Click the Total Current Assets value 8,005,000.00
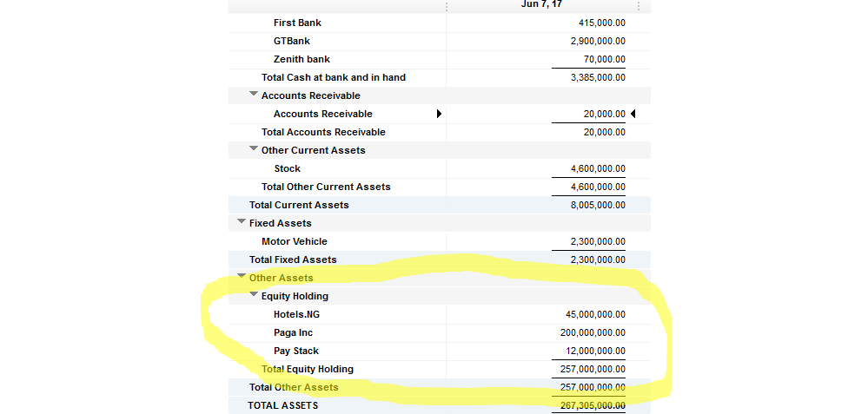The height and width of the screenshot is (414, 868). (599, 205)
